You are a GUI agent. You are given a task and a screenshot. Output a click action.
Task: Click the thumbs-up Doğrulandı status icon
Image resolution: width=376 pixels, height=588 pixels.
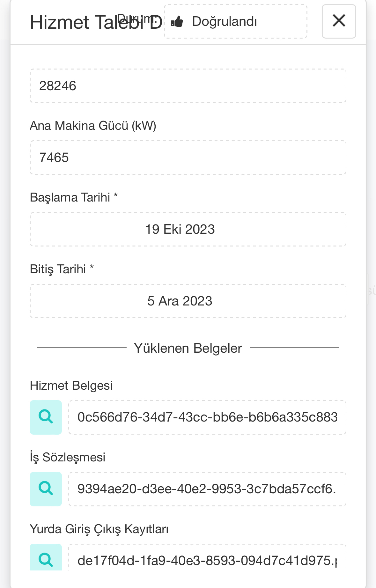coord(177,22)
